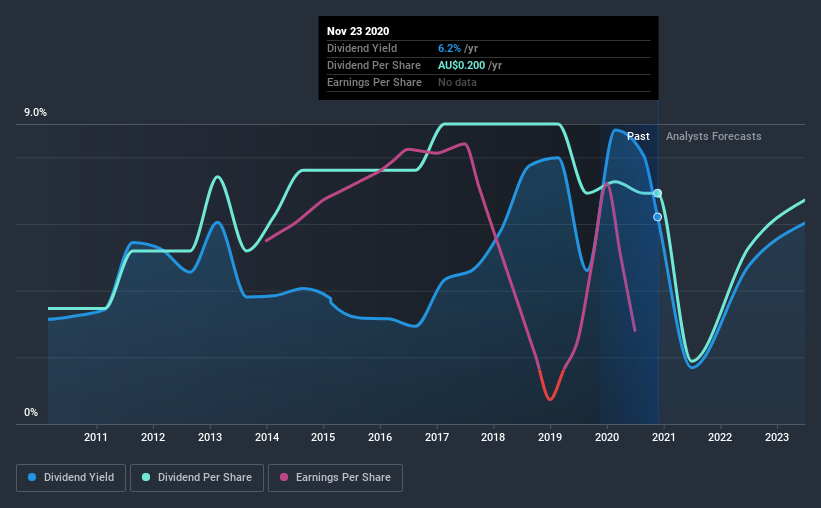Click the 9.0% y-axis label

coord(35,113)
